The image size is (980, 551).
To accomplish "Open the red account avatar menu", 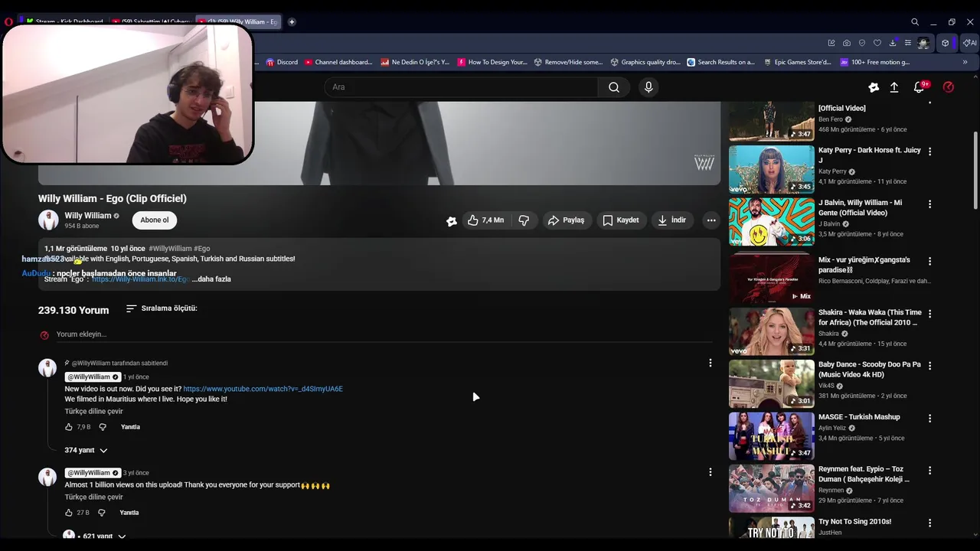I will point(948,87).
